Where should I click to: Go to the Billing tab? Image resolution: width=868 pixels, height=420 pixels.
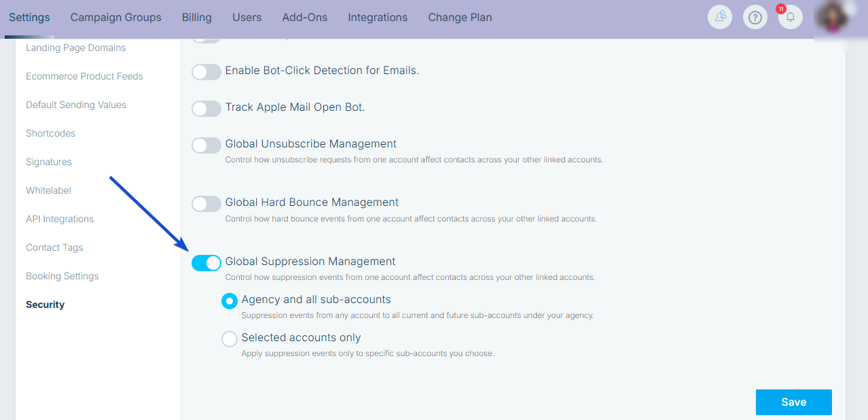click(x=197, y=17)
